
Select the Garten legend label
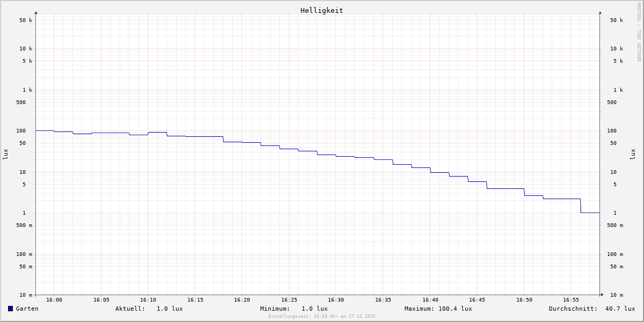click(x=27, y=309)
